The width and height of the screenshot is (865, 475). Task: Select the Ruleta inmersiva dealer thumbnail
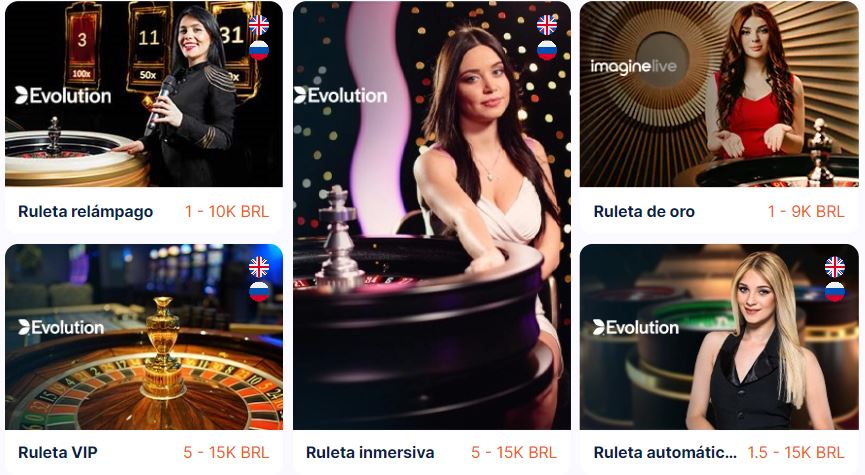coord(432,215)
